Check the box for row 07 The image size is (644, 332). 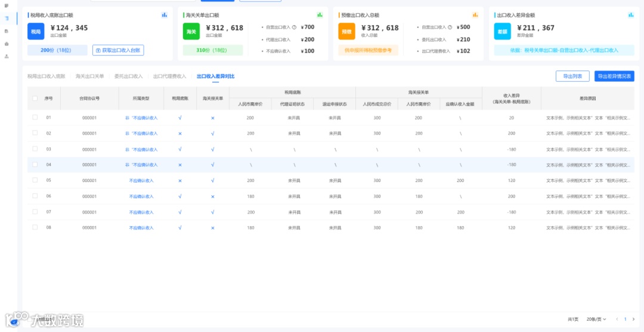coord(35,211)
